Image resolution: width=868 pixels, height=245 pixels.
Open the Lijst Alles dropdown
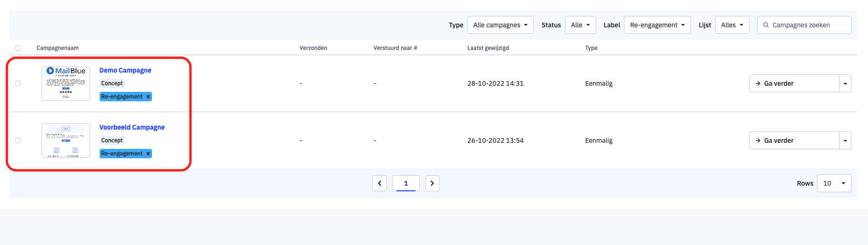[x=732, y=25]
